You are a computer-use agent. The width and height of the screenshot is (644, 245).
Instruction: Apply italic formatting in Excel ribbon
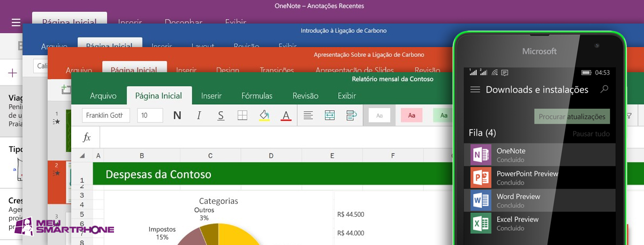pyautogui.click(x=199, y=116)
